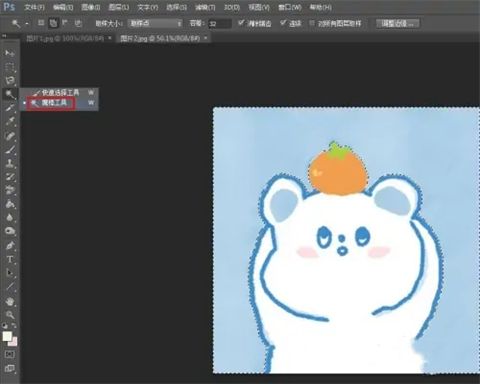Open the 选择(S) menu
480x384 pixels.
coord(176,7)
